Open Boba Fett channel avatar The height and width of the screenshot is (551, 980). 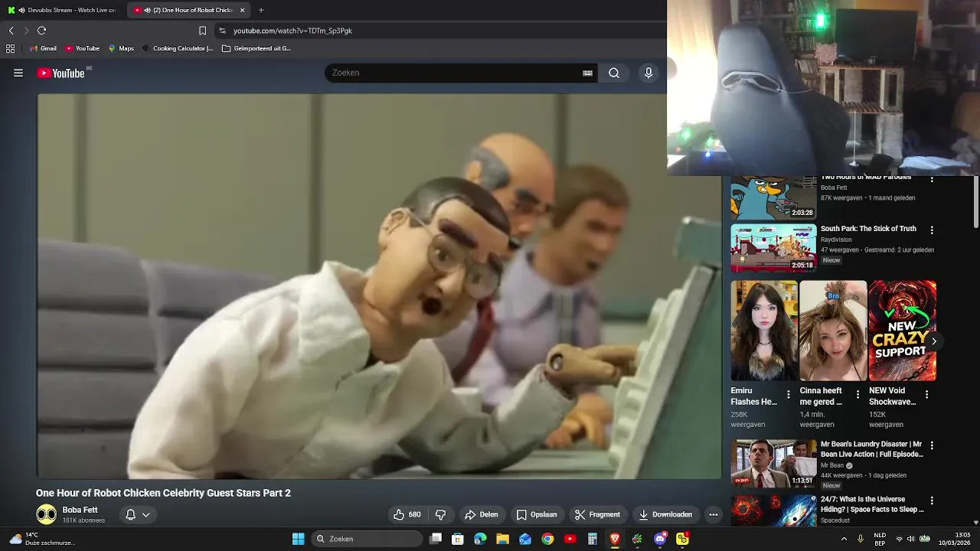46,514
